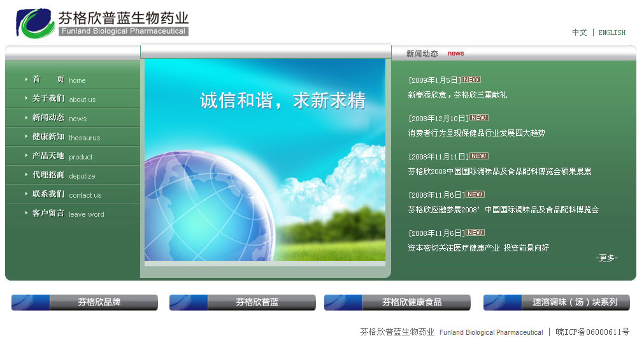The height and width of the screenshot is (352, 644).
Task: Click the date [2008年12月10日]
Action: (439, 119)
